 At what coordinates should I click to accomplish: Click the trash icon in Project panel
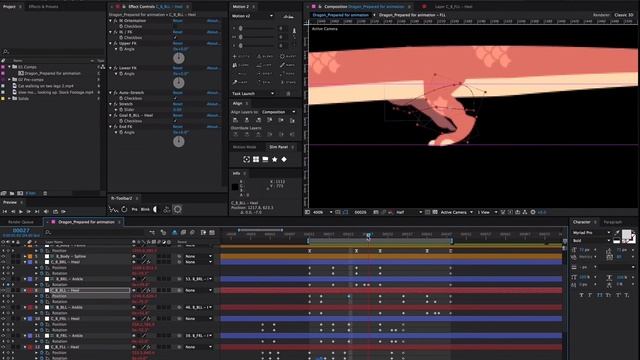pos(45,193)
